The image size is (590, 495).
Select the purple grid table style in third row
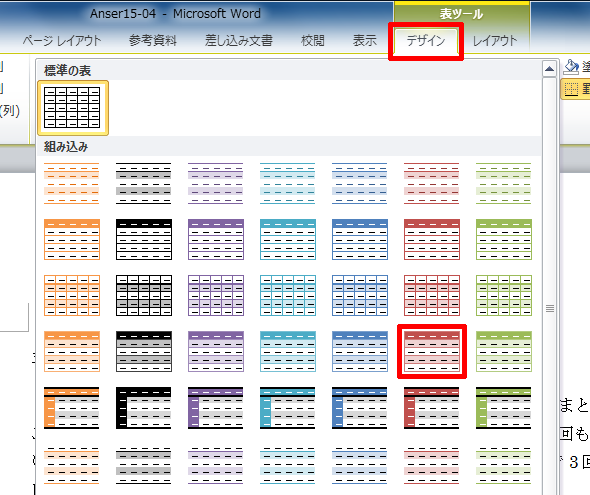(216, 295)
